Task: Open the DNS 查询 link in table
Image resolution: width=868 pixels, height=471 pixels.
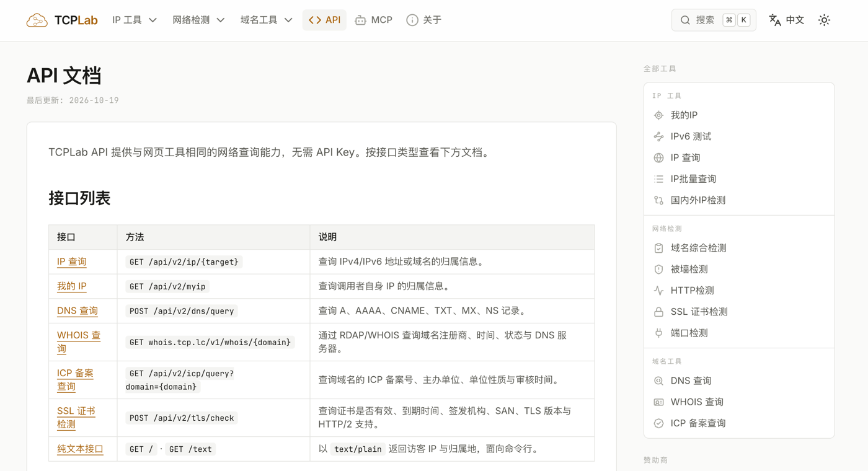Action: tap(77, 311)
